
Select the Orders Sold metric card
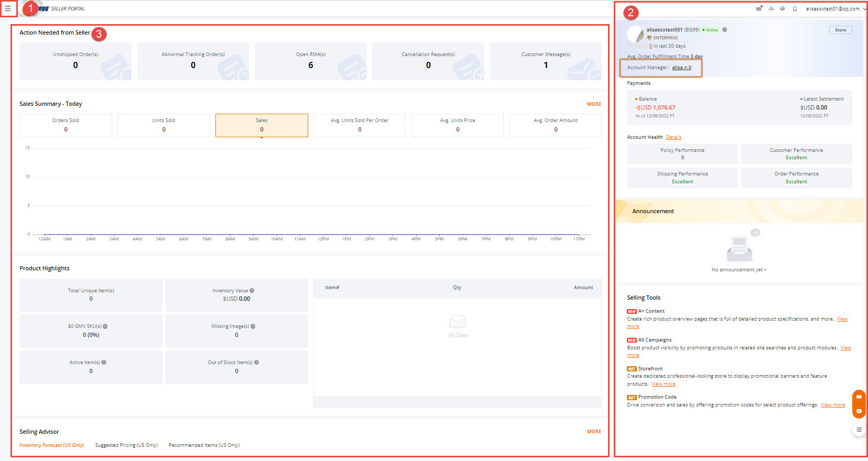coord(66,125)
